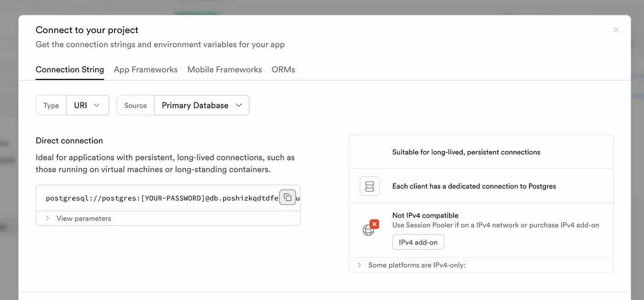Switch to the Connection String tab
Image resolution: width=644 pixels, height=300 pixels.
(x=70, y=70)
